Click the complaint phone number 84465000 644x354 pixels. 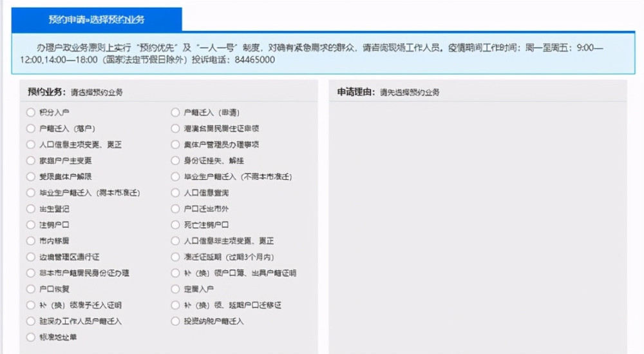[x=254, y=59]
